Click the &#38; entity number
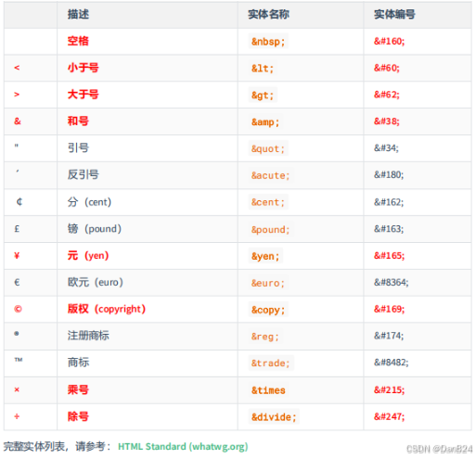Screen dimensions: 476x459 pos(387,121)
